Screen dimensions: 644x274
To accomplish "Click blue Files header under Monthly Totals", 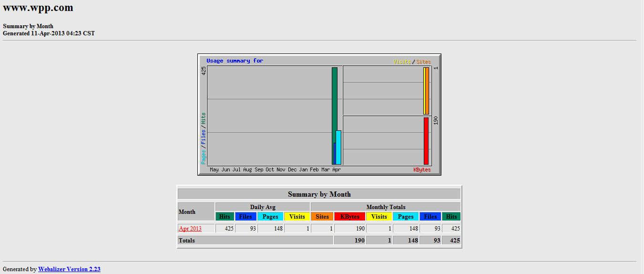I will [430, 217].
